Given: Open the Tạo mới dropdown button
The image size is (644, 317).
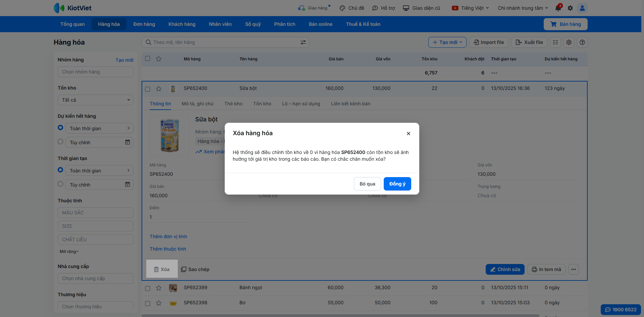Looking at the screenshot, I should point(447,42).
